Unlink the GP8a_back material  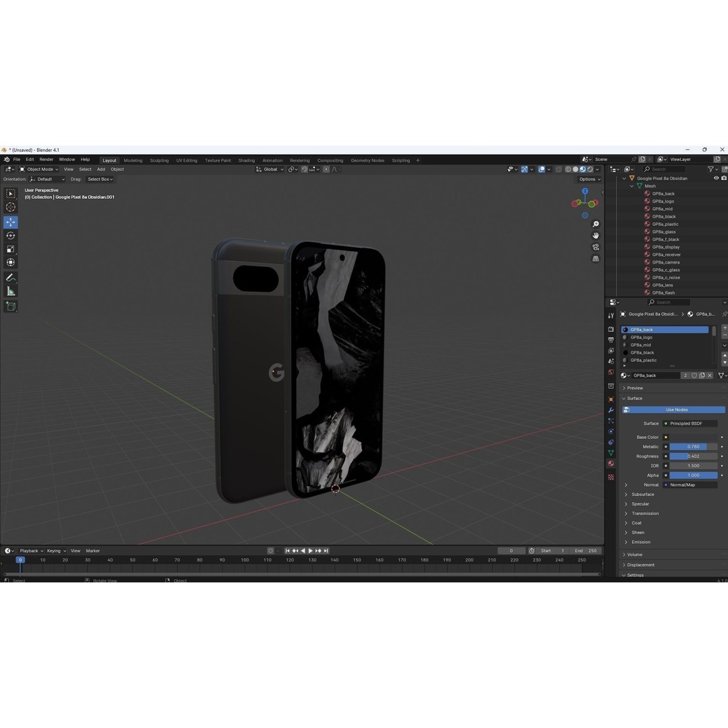click(710, 375)
